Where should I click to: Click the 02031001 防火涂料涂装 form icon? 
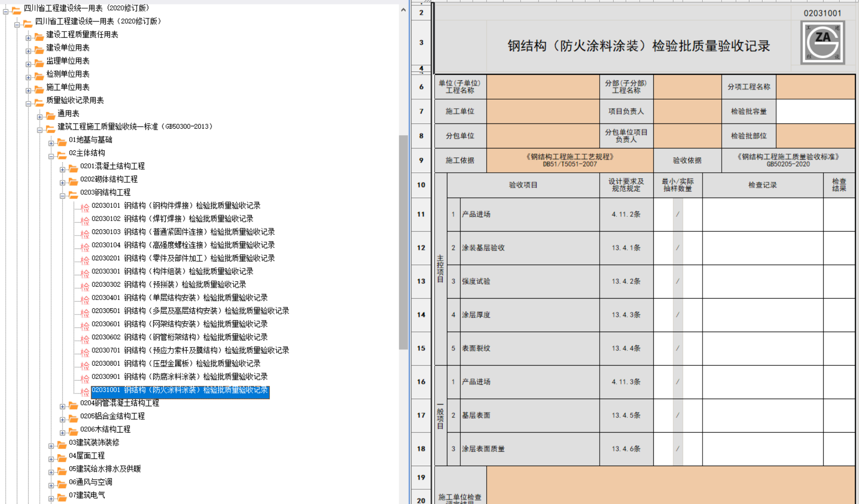[x=85, y=392]
